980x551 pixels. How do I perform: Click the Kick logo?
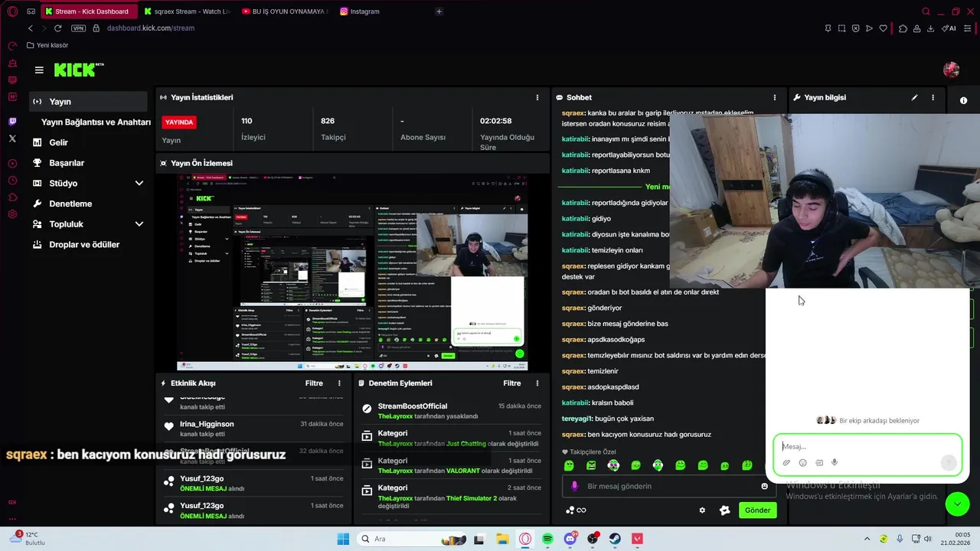point(79,70)
